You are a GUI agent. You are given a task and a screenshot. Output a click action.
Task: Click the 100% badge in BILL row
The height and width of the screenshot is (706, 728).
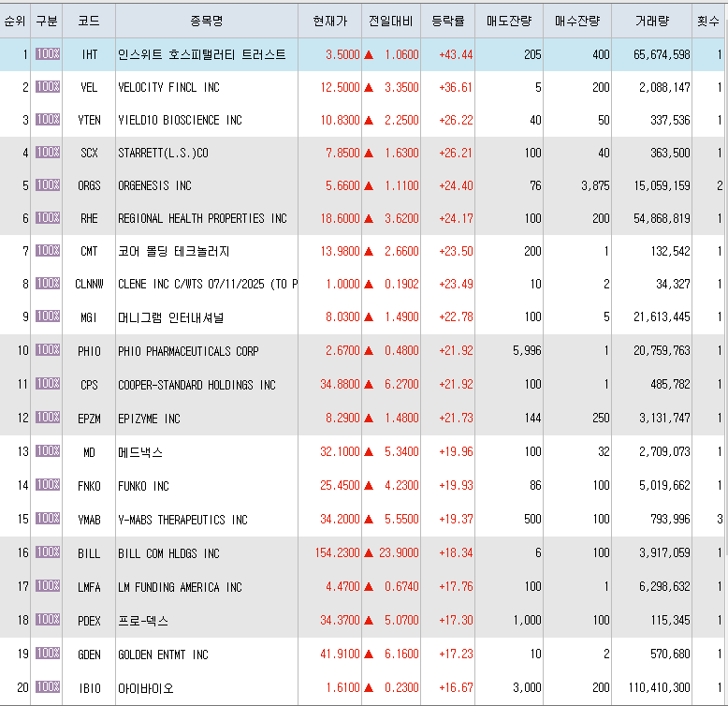point(48,552)
